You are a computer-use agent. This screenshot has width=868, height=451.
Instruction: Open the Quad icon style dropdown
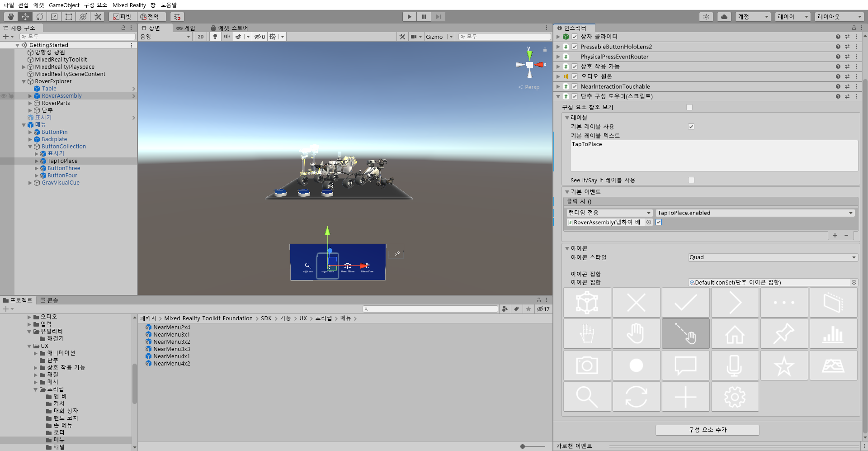(x=773, y=257)
